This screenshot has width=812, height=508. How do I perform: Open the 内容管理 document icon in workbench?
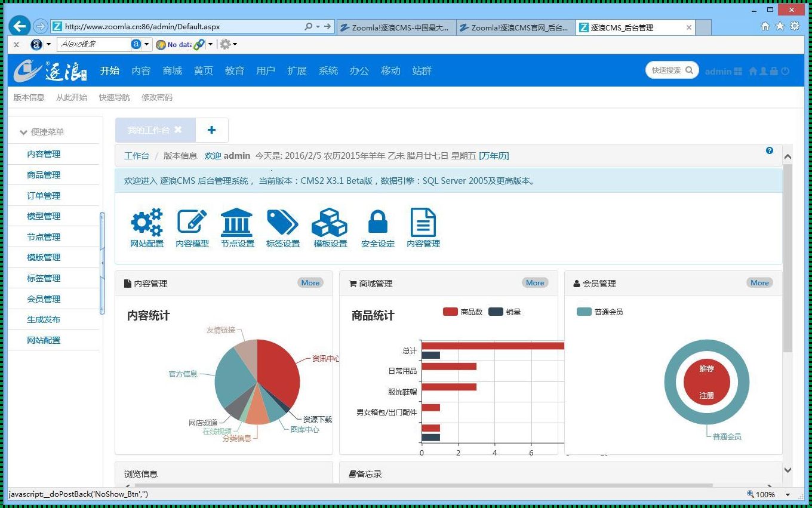coord(423,222)
